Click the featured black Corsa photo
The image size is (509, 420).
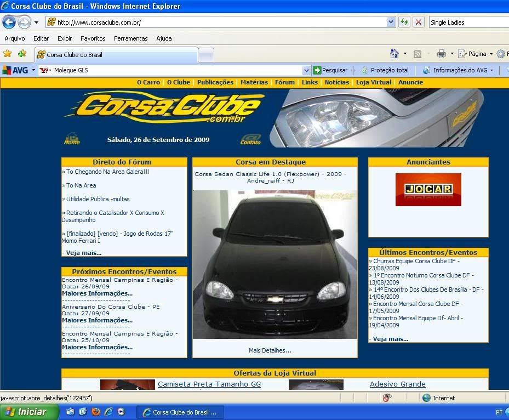(275, 264)
